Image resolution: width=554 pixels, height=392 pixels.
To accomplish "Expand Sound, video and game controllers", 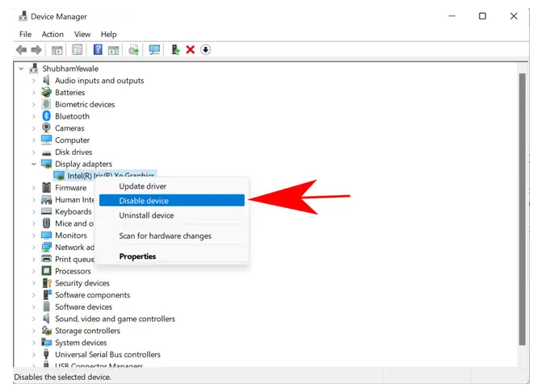I will pos(34,319).
